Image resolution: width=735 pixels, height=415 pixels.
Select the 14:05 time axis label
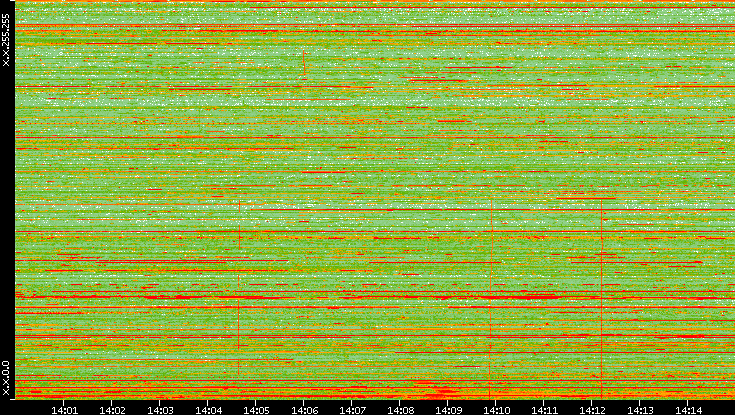(256, 410)
